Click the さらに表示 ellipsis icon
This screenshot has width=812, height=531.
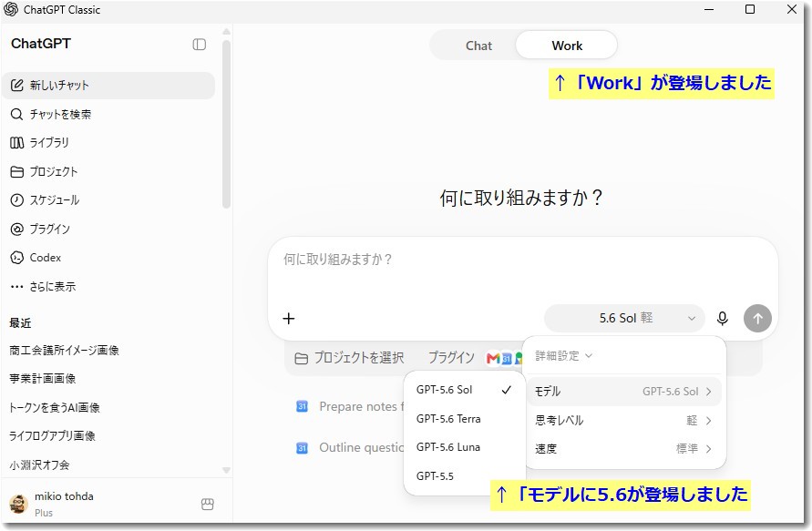coord(17,287)
